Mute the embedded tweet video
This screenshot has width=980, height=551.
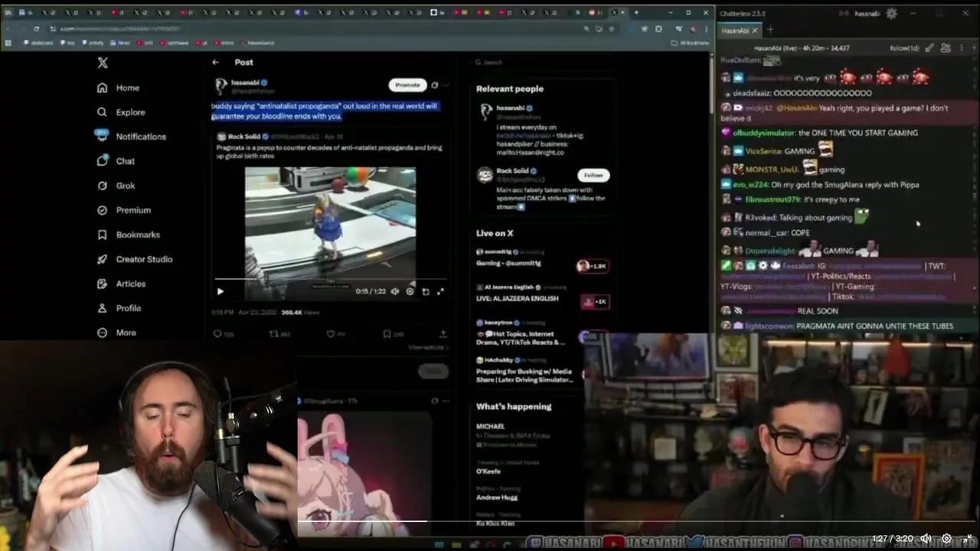pos(395,292)
